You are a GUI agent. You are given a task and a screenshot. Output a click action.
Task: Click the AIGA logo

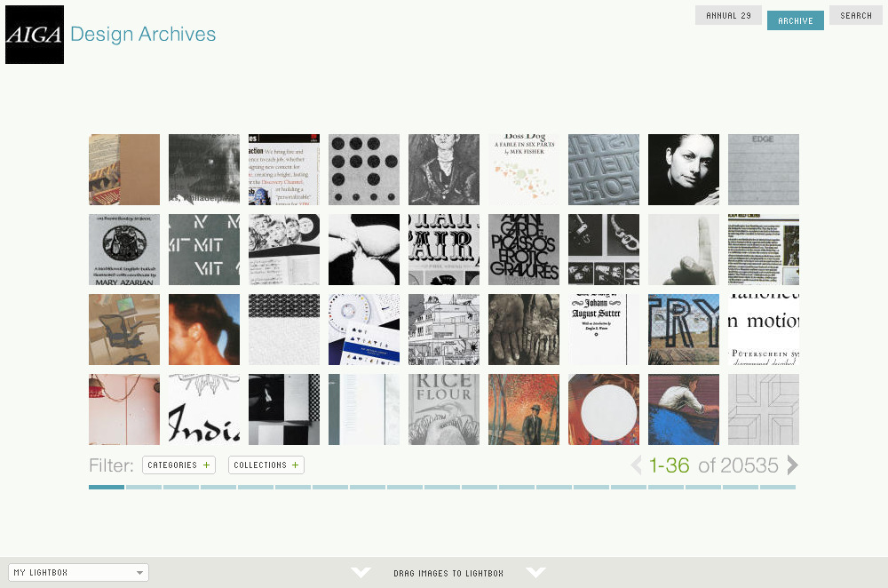(35, 35)
